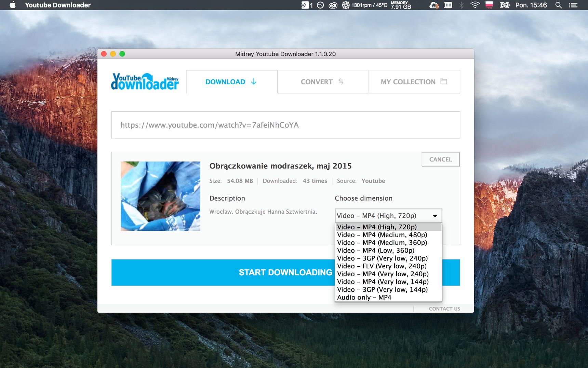The image size is (588, 368).
Task: Select Video – MP4 (Low, 360p) option
Action: (x=388, y=251)
